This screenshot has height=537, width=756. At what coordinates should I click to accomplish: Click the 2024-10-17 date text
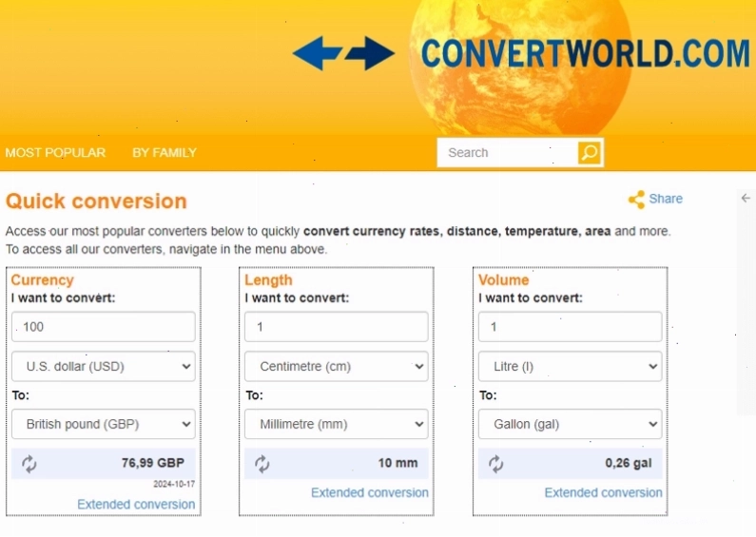174,484
